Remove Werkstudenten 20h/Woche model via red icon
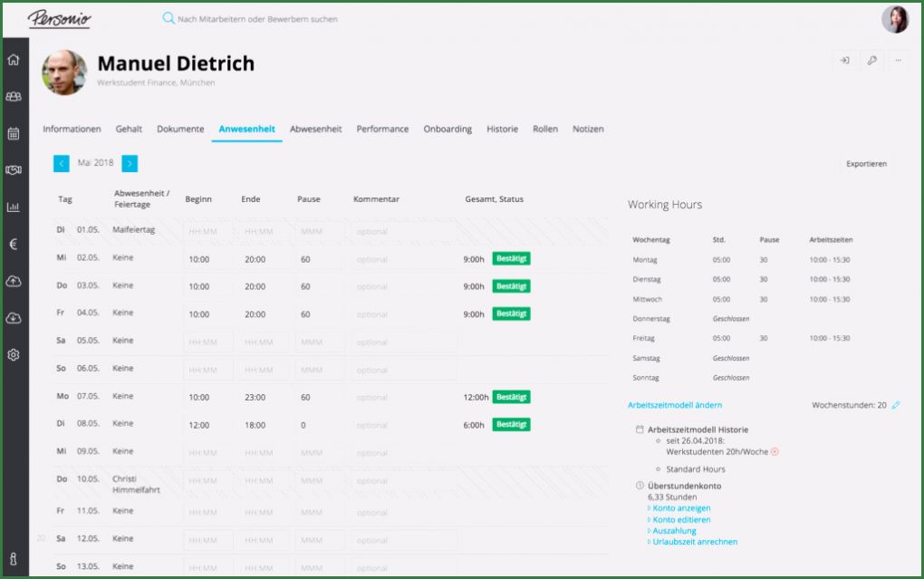Image resolution: width=924 pixels, height=579 pixels. click(x=775, y=451)
